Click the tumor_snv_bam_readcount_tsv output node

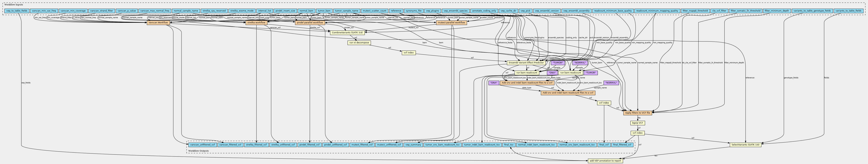pos(442,145)
